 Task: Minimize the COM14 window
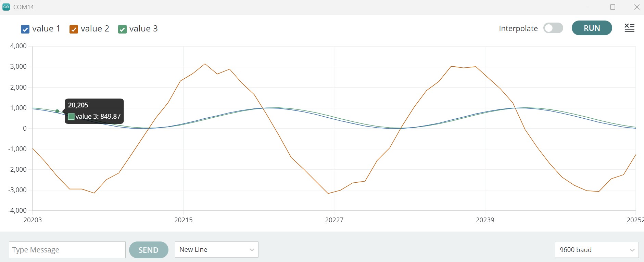coord(589,7)
